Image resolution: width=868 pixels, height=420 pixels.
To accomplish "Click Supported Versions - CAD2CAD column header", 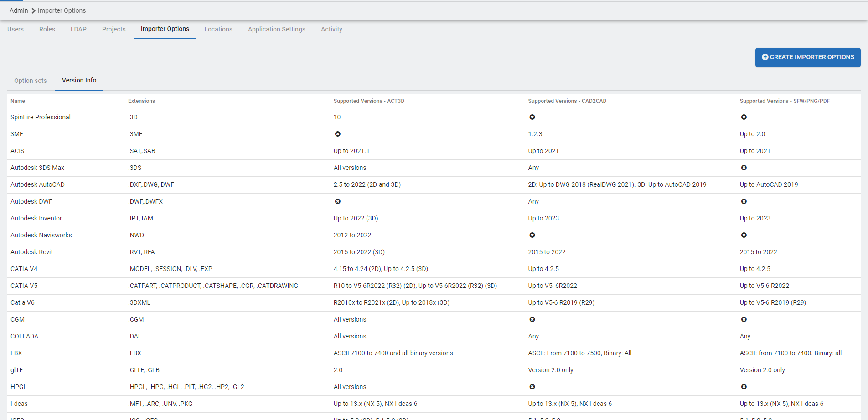I will [567, 101].
